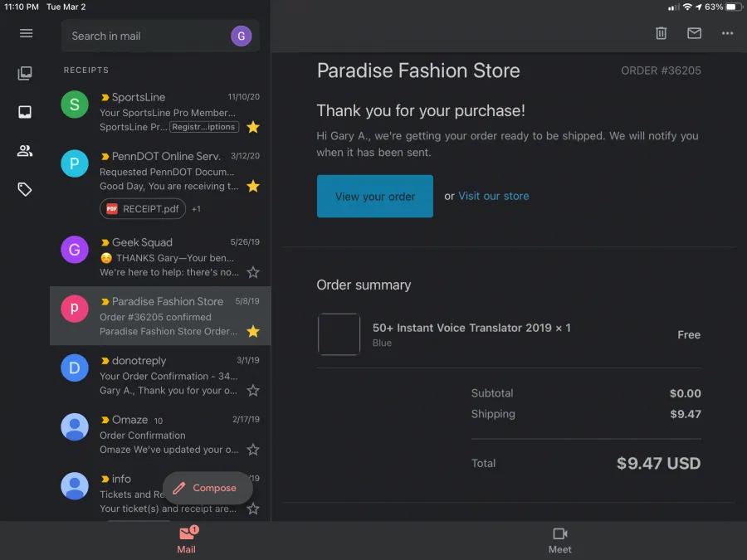The width and height of the screenshot is (747, 560).
Task: Click the important marker beside Omaze
Action: pyautogui.click(x=105, y=420)
